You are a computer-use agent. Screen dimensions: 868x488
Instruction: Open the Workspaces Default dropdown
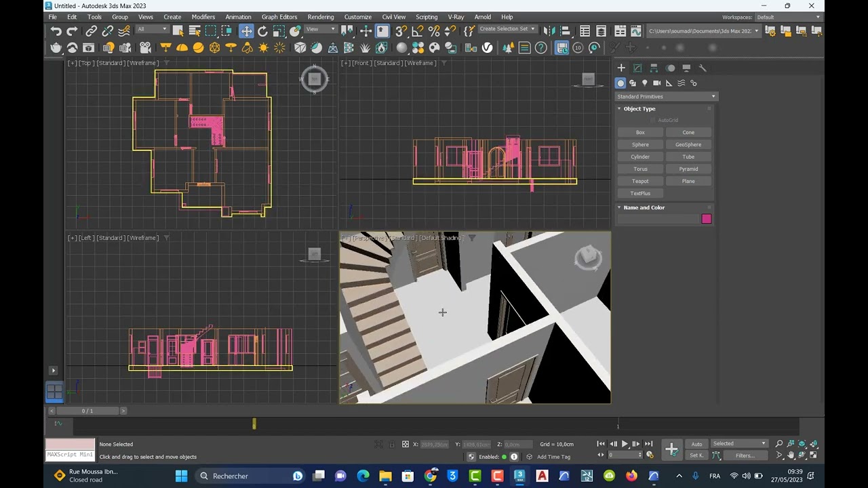tap(788, 17)
